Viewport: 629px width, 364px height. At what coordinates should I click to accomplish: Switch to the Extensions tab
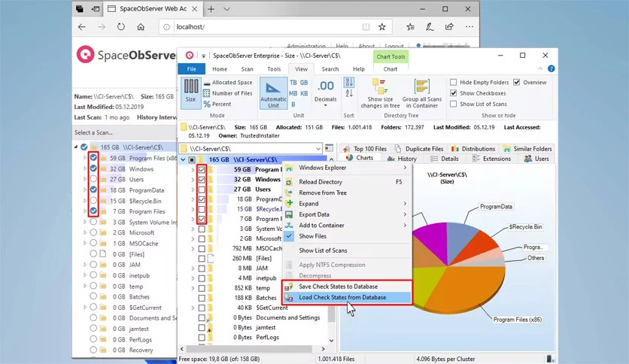[x=491, y=159]
